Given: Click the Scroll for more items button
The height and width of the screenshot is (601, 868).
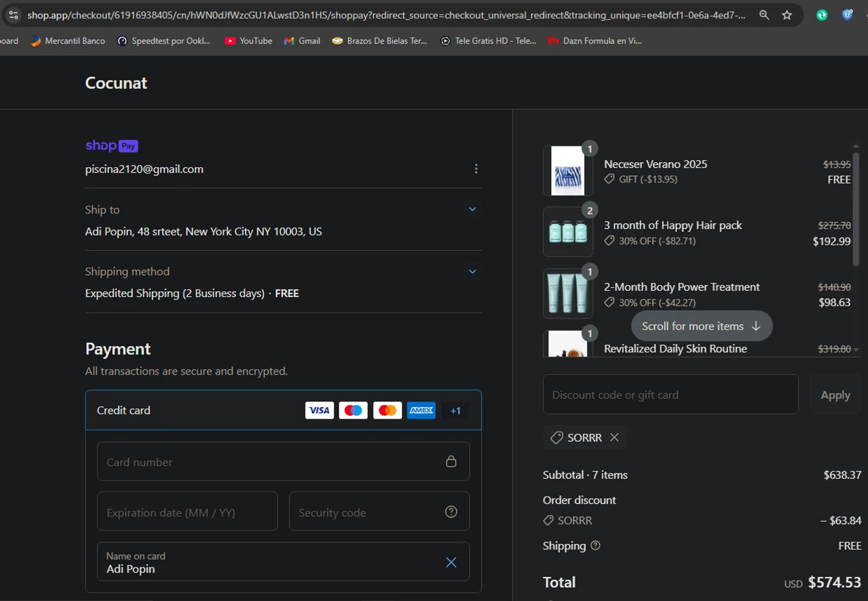Looking at the screenshot, I should point(701,326).
